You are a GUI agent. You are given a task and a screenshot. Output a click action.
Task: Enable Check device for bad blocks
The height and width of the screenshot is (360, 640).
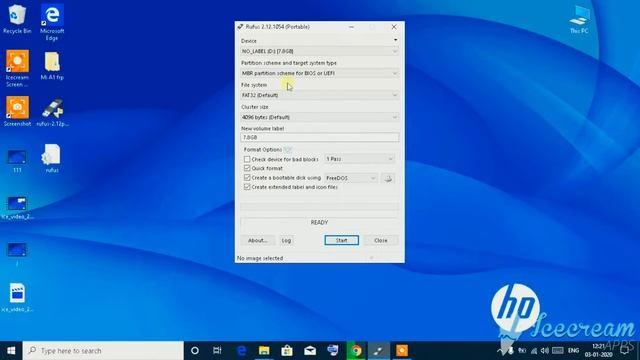[x=247, y=159]
